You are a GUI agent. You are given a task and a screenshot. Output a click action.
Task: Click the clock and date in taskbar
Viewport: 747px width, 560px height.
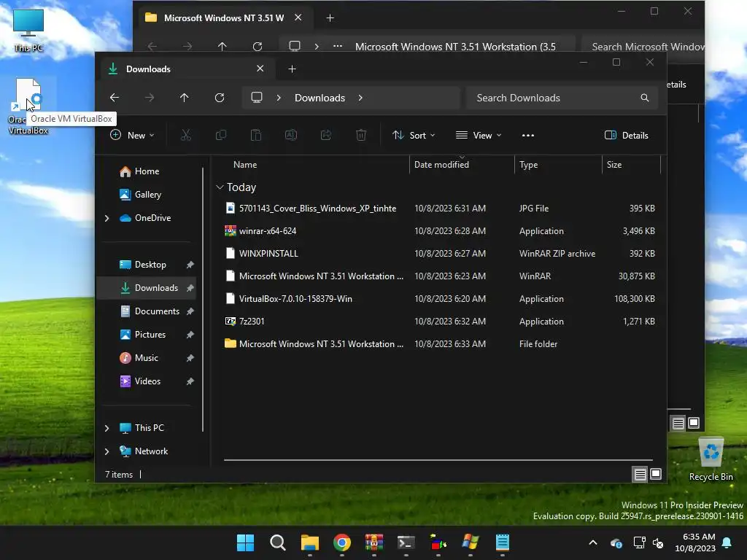[695, 542]
